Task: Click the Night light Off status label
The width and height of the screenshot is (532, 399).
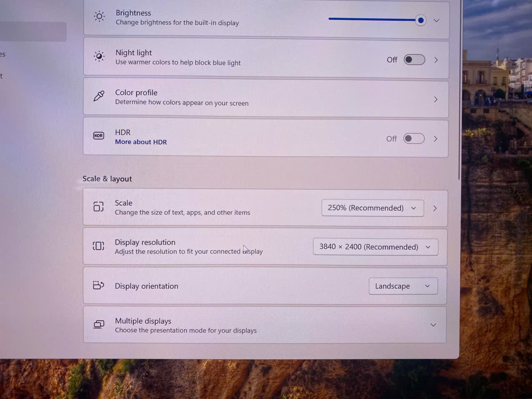Action: (x=392, y=60)
